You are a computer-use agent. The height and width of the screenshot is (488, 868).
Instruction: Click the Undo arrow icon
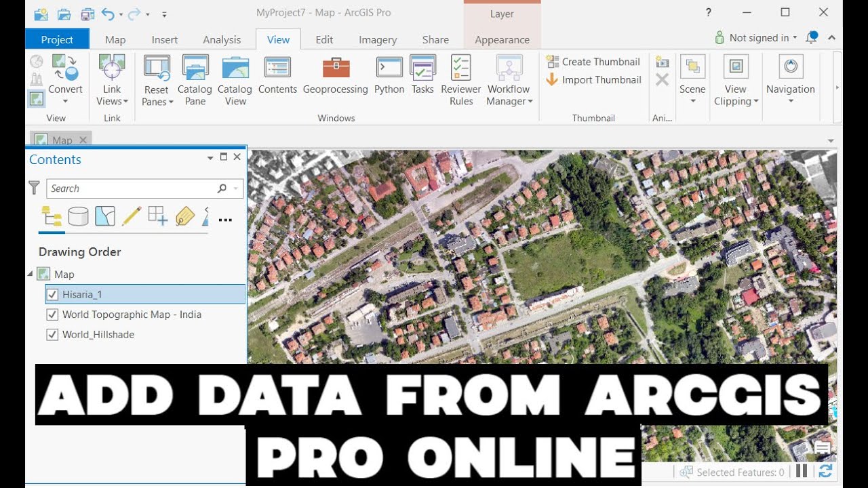click(x=108, y=14)
